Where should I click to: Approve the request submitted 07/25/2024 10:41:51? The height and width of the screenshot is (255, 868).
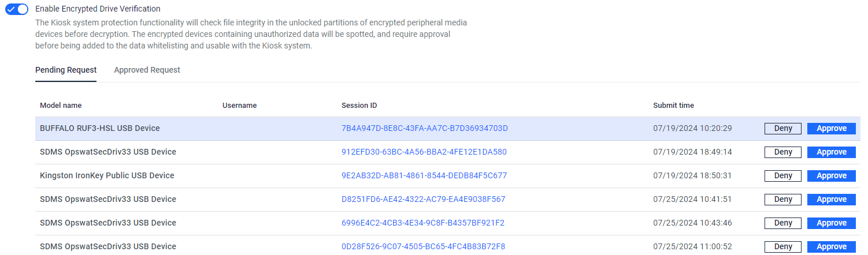[832, 200]
